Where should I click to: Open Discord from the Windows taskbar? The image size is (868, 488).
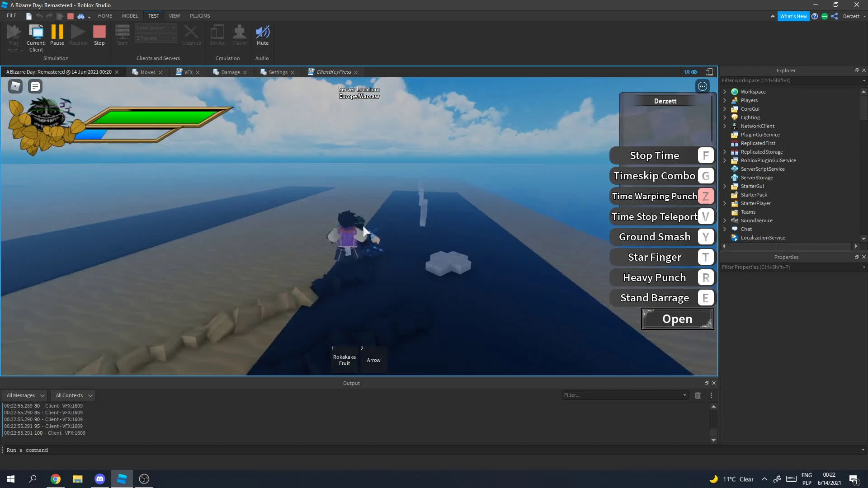tap(100, 479)
